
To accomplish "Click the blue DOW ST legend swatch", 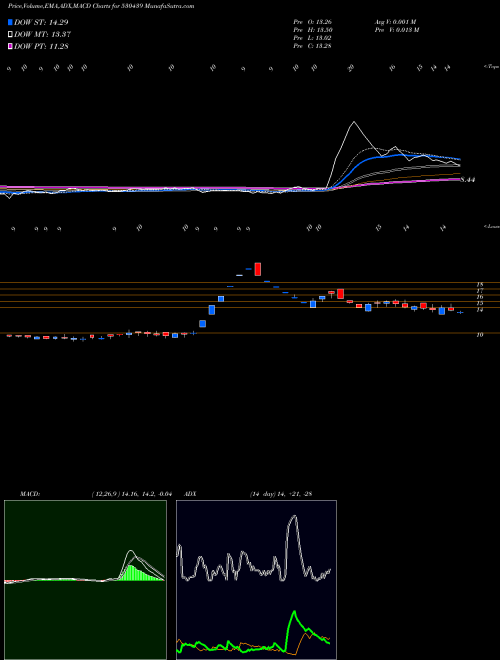I will [10, 22].
